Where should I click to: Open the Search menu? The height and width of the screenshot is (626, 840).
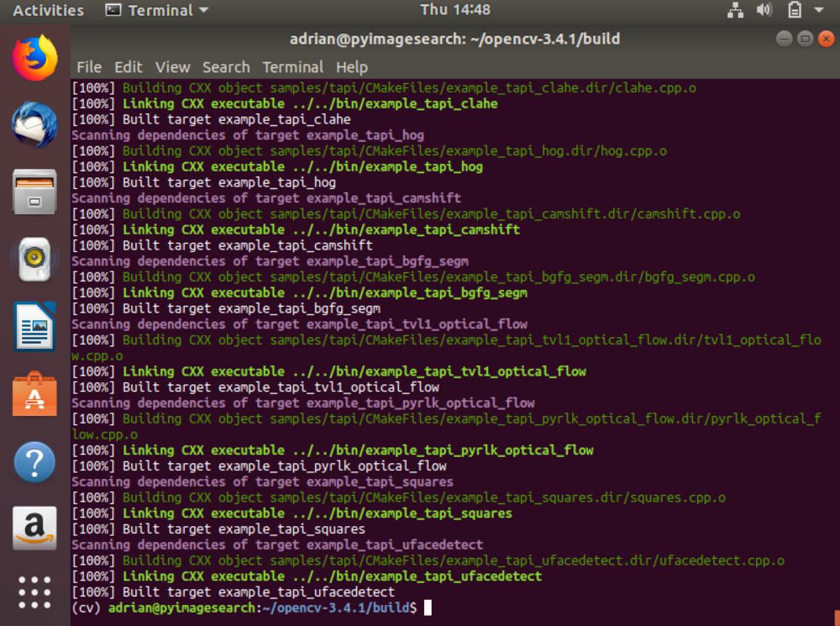(226, 67)
